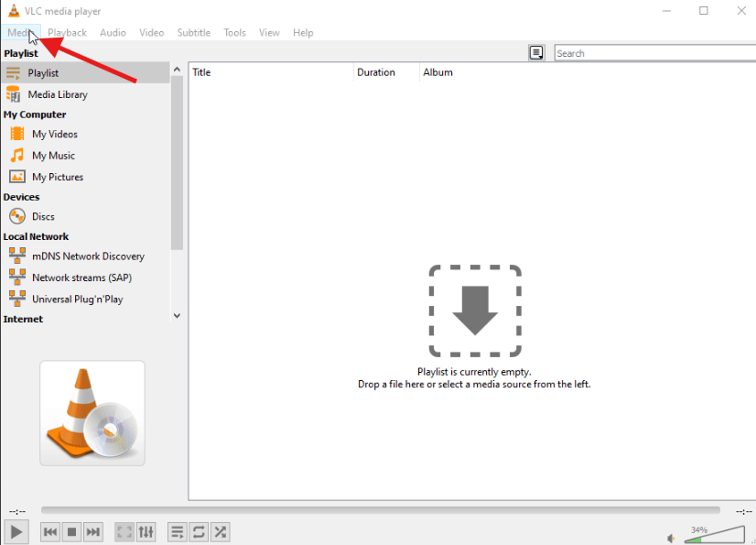Stop playback
Viewport: 756px width, 545px height.
(x=71, y=532)
